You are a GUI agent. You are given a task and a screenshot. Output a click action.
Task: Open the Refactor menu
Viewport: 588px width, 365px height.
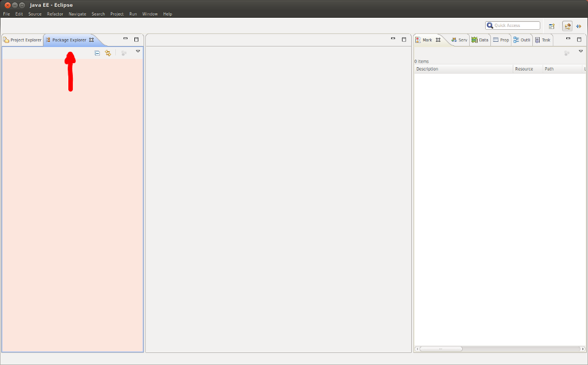55,14
